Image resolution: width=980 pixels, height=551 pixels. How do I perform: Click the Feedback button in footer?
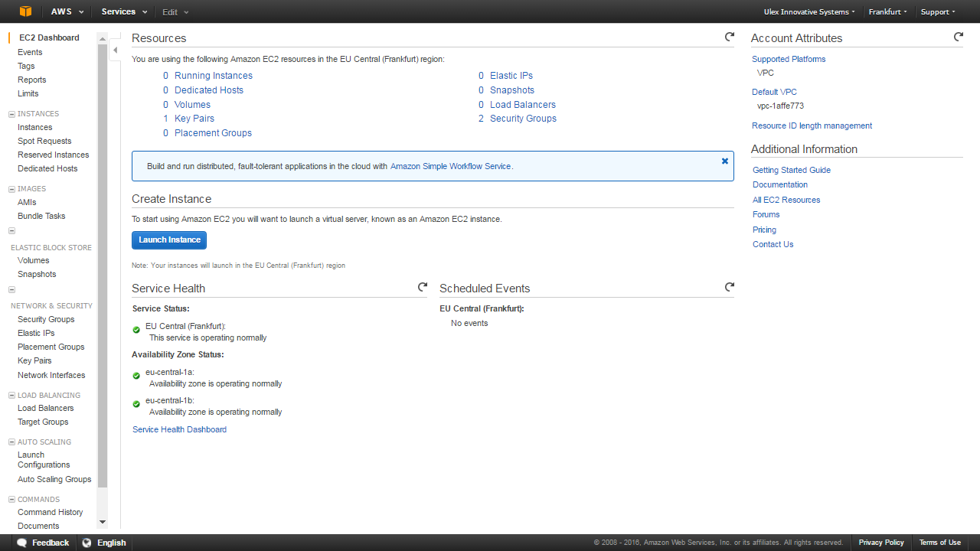43,543
